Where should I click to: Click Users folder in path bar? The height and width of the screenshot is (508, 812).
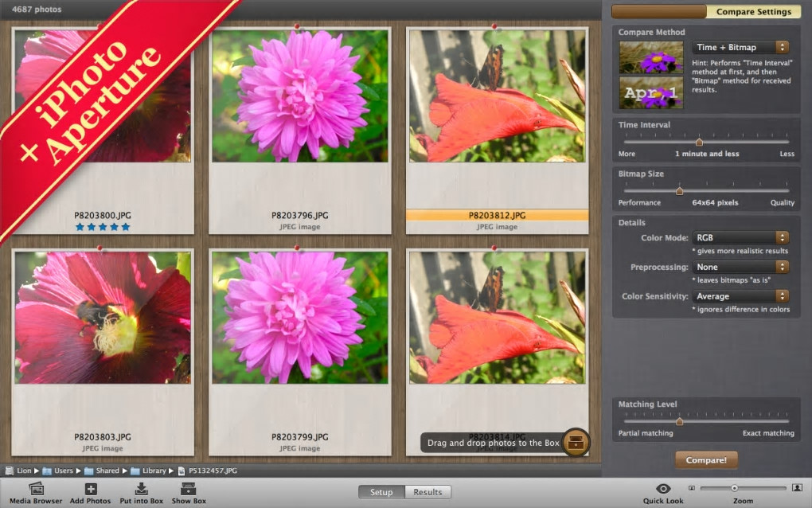(47, 471)
